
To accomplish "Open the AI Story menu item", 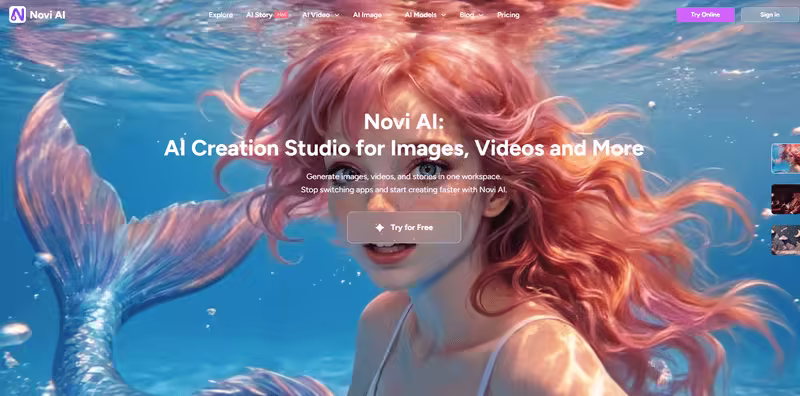I will tap(259, 15).
